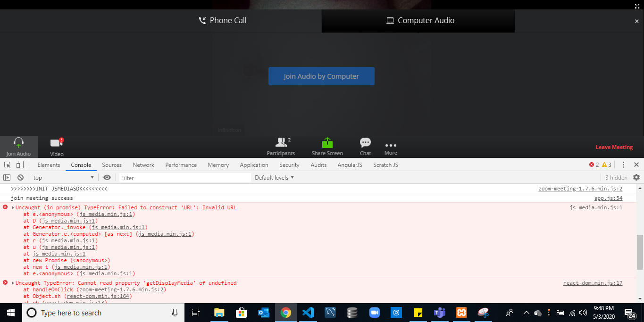Open the Memory tab

tap(218, 165)
